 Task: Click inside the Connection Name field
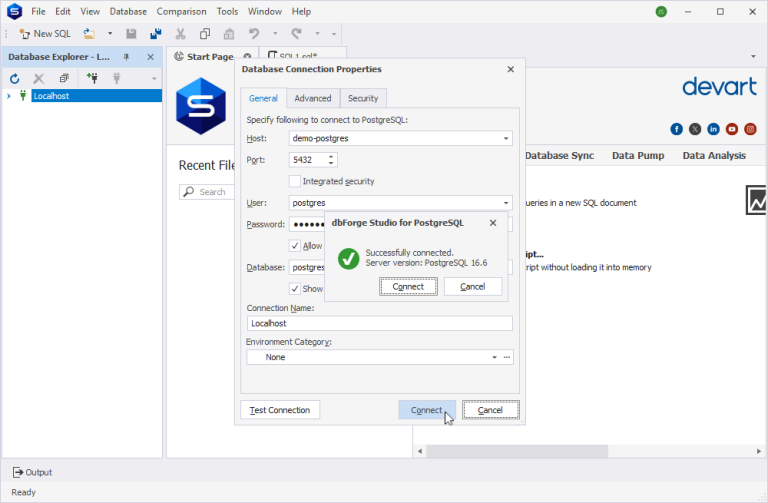[x=379, y=324]
